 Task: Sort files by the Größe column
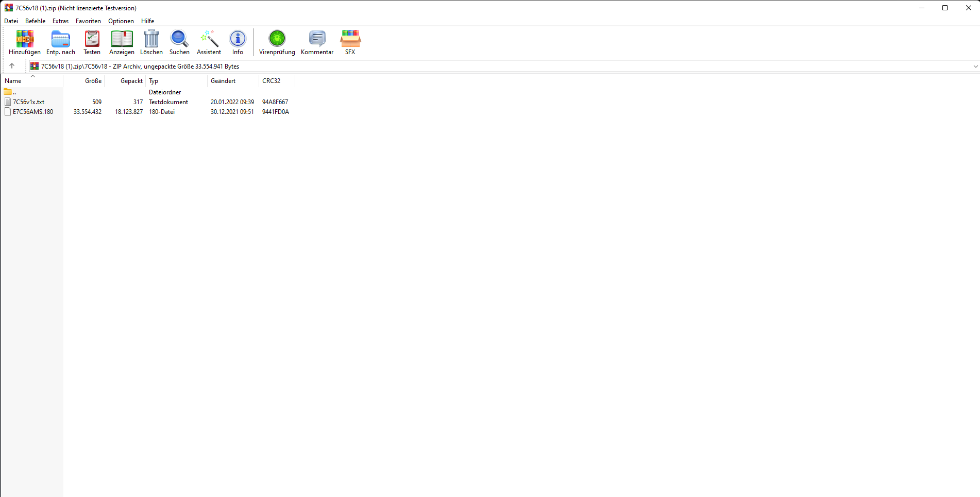93,81
